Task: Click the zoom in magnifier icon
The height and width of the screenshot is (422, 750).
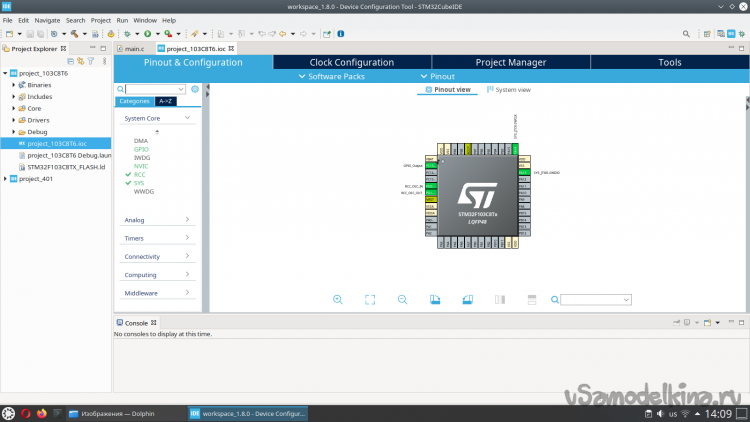Action: 338,299
